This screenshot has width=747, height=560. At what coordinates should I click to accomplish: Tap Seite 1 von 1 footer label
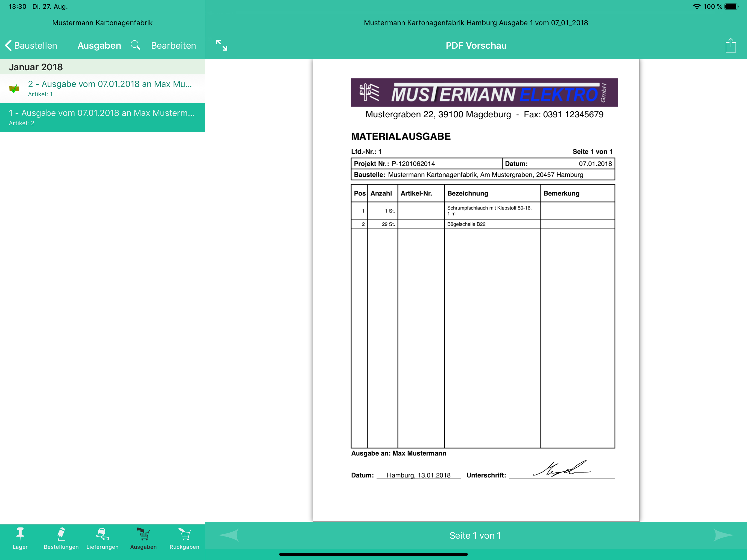click(475, 535)
